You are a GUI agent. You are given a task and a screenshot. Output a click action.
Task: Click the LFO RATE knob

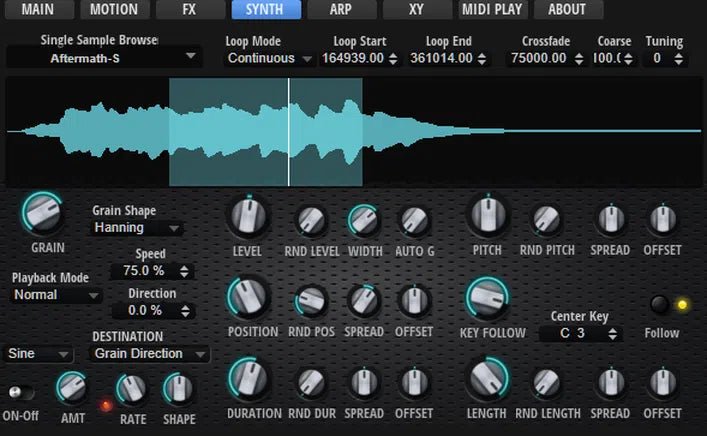pos(131,388)
